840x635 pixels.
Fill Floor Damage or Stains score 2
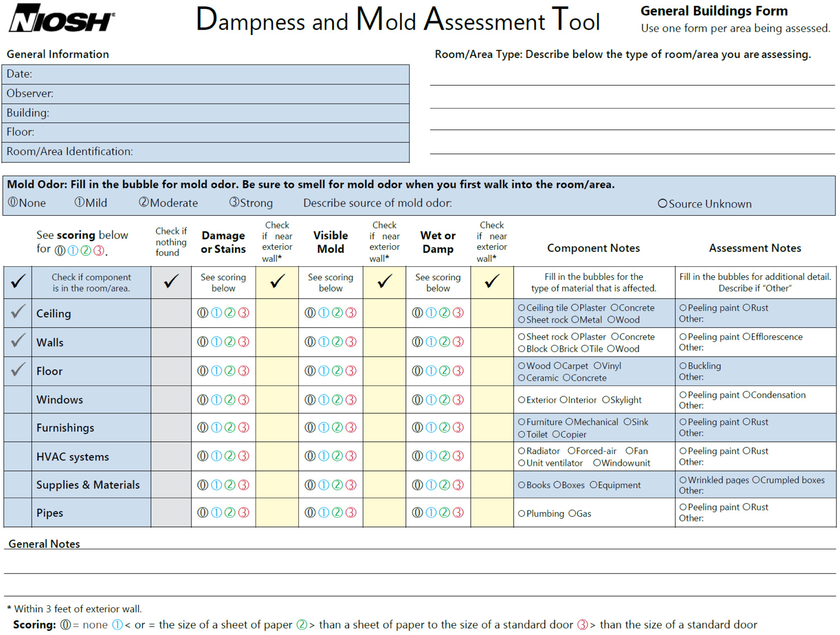(x=230, y=371)
